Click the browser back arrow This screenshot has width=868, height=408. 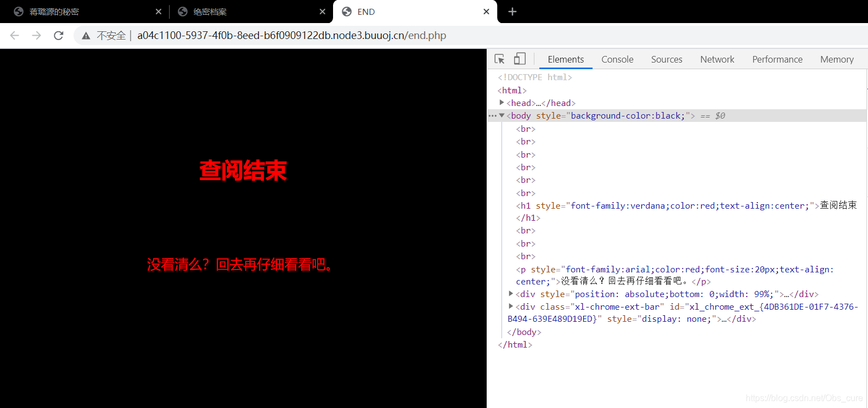[15, 36]
